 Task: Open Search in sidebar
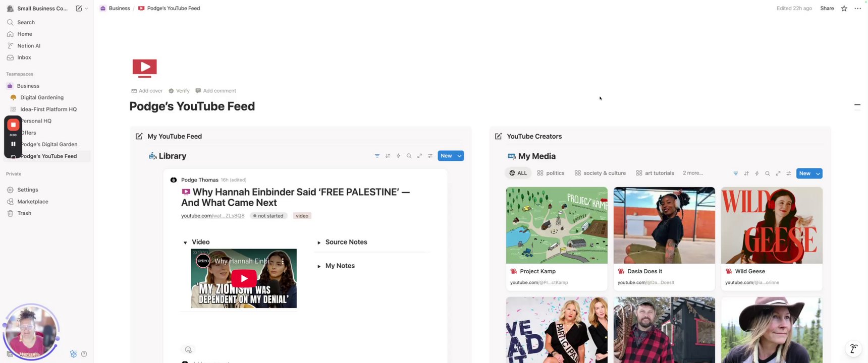pos(26,22)
